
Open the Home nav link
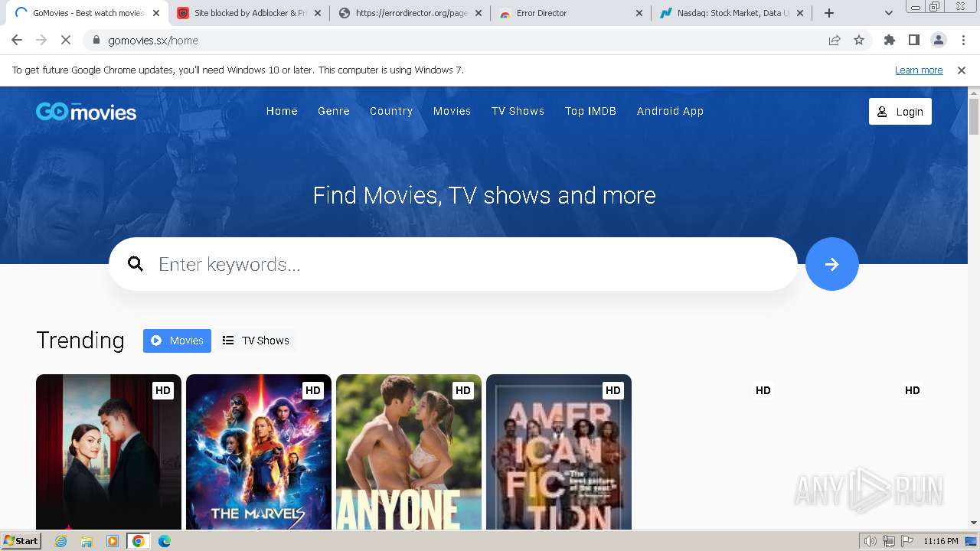[x=282, y=111]
